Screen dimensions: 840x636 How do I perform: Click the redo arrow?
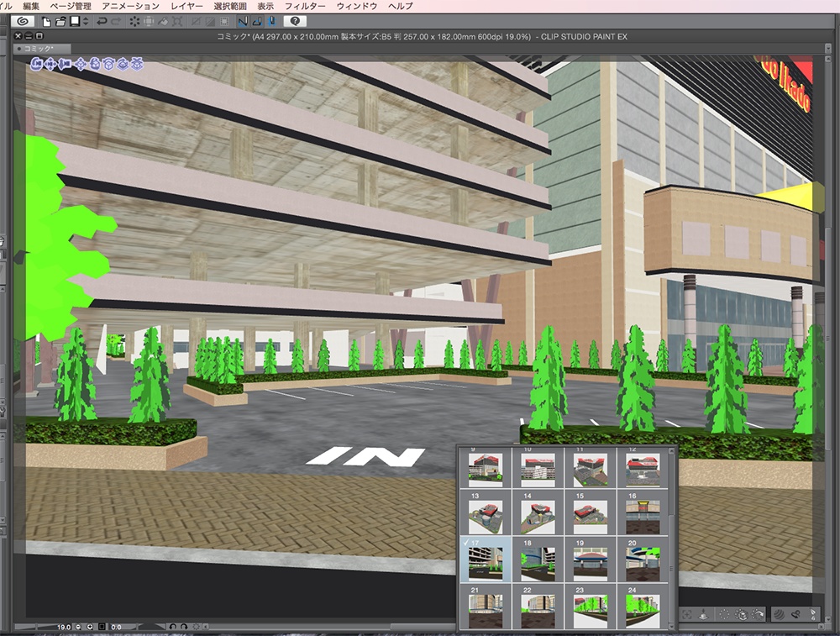tap(116, 22)
